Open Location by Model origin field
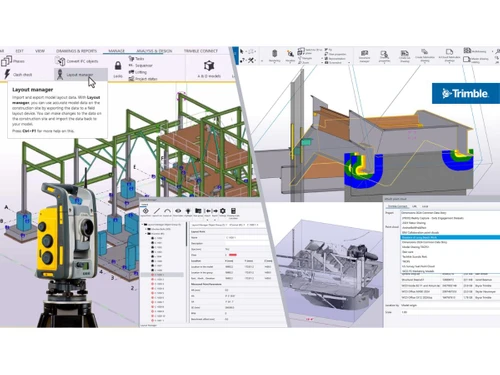The height and width of the screenshot is (375, 500). [450, 305]
